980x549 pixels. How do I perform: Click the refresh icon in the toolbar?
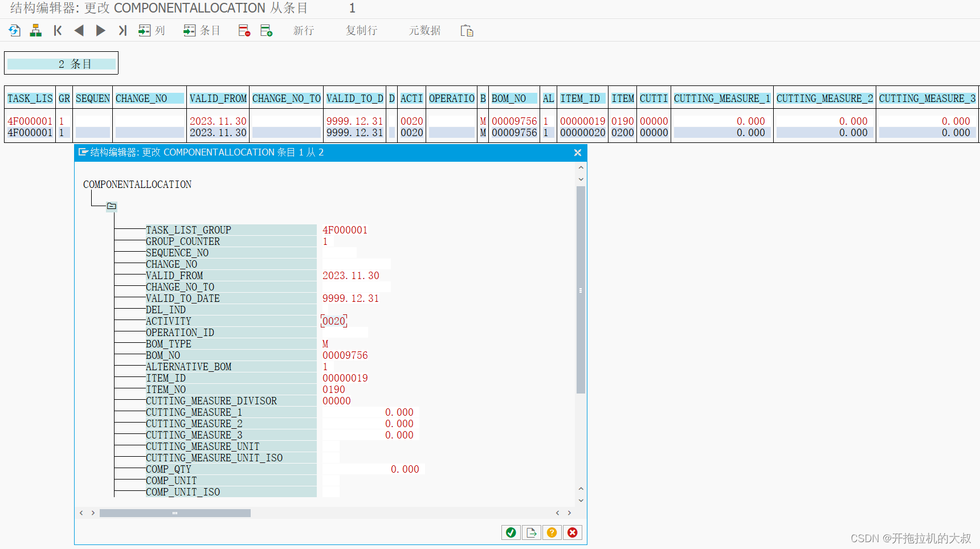(13, 30)
